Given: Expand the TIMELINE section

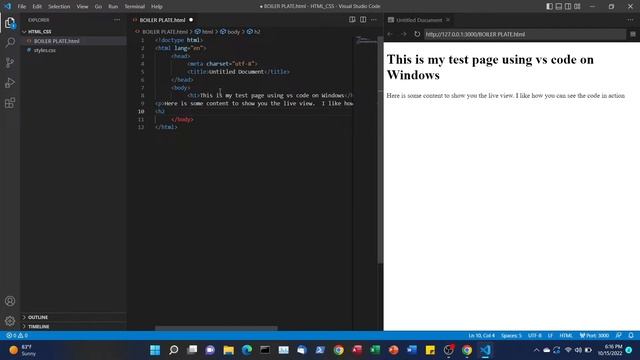Looking at the screenshot, I should 38,327.
